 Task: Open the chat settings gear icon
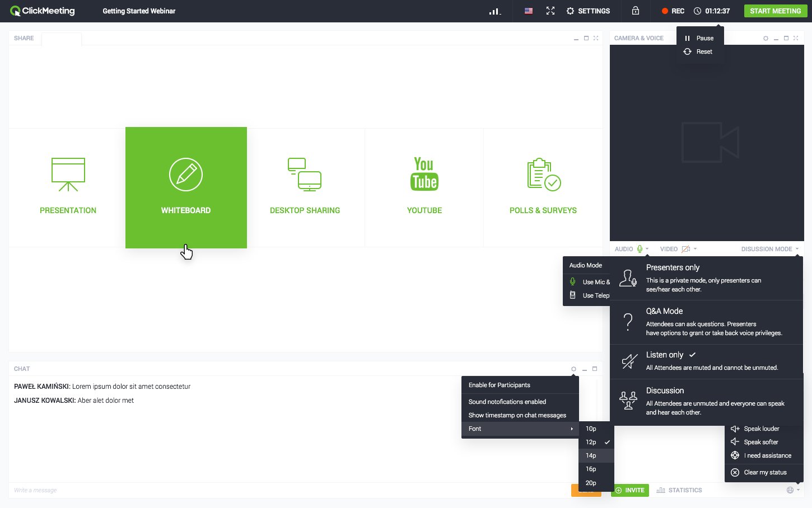coord(573,369)
